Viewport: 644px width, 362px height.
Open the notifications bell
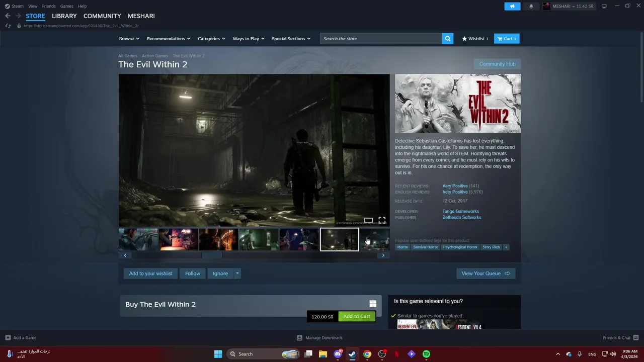[531, 6]
